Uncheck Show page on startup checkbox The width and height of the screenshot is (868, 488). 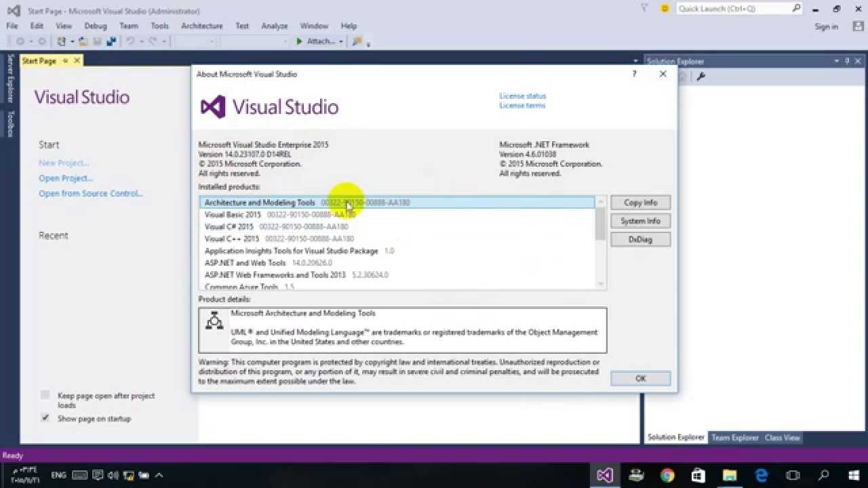(x=45, y=418)
